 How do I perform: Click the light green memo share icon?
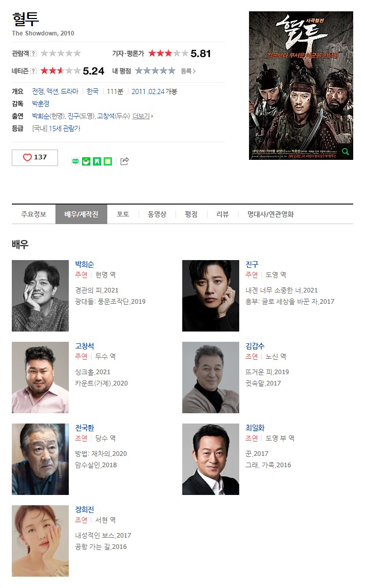pyautogui.click(x=108, y=161)
